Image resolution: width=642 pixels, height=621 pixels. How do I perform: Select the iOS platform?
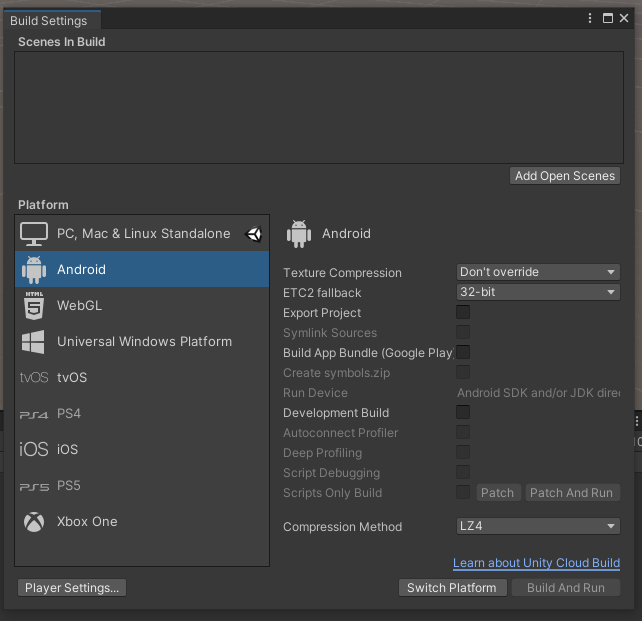coord(142,449)
